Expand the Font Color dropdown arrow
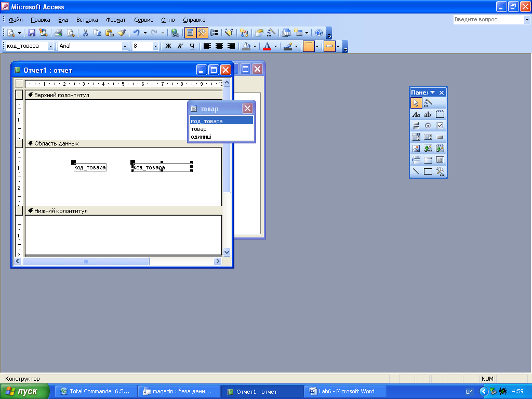 (x=275, y=46)
